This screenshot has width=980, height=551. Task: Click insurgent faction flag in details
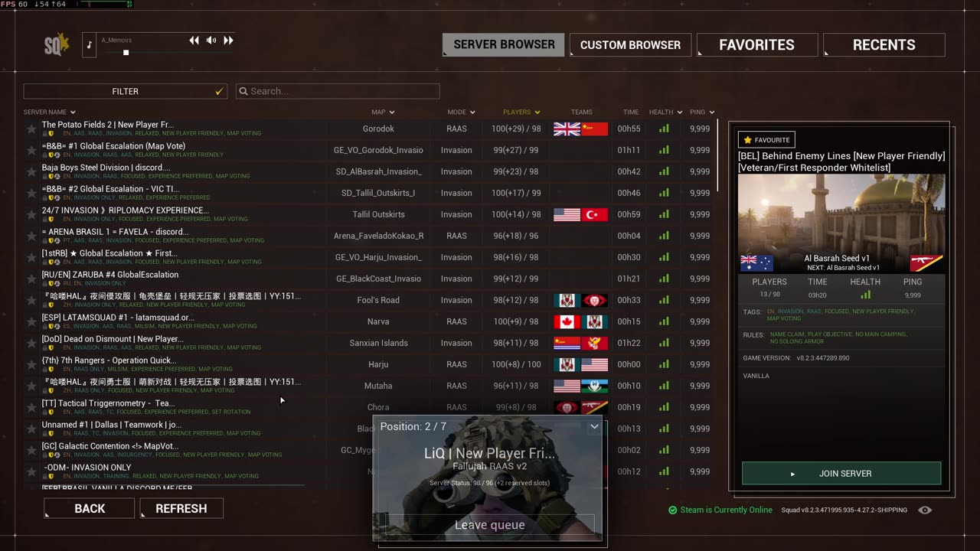(x=926, y=263)
